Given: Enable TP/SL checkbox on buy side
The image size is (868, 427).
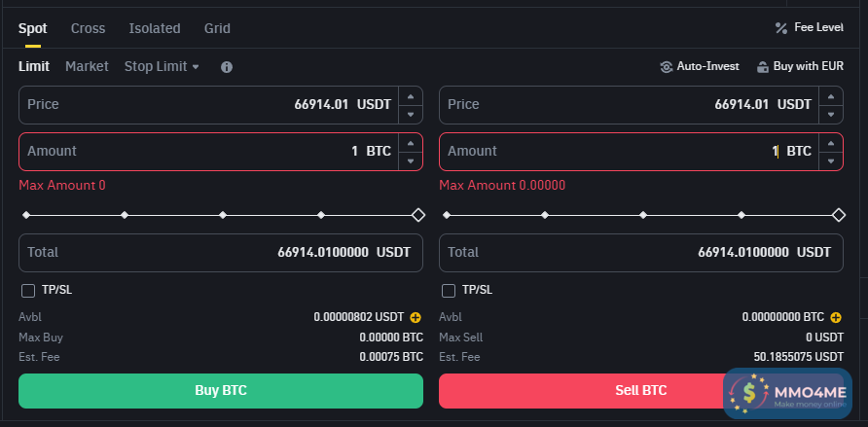Looking at the screenshot, I should [x=27, y=290].
